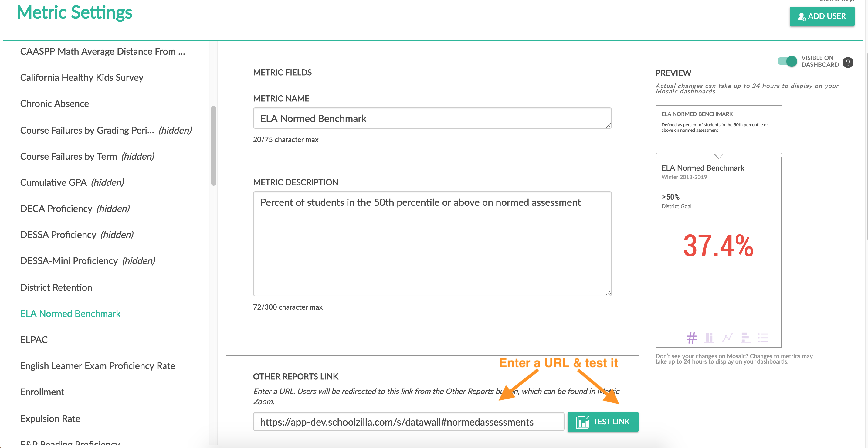Select Enrollment from the metrics sidebar

point(42,392)
